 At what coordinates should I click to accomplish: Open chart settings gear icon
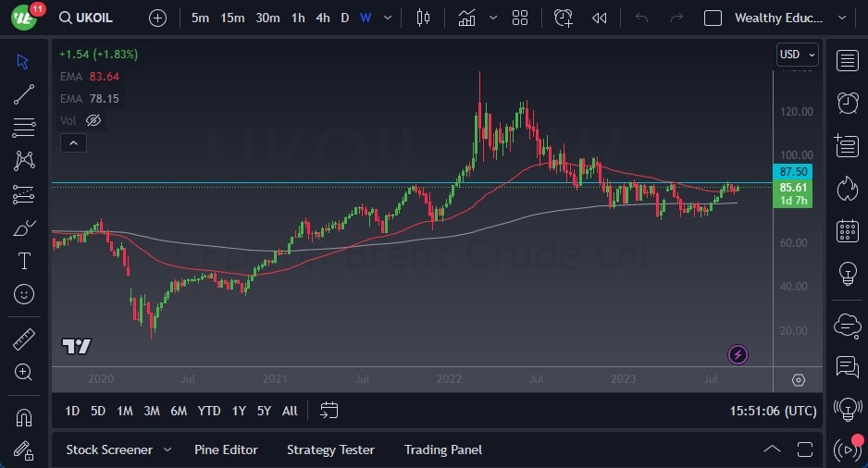799,380
